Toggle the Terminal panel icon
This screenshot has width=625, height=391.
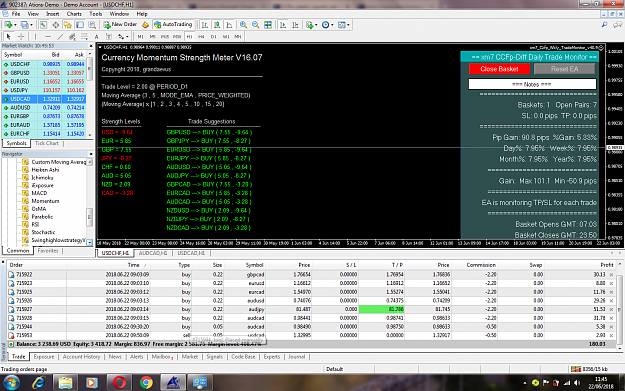[x=80, y=25]
